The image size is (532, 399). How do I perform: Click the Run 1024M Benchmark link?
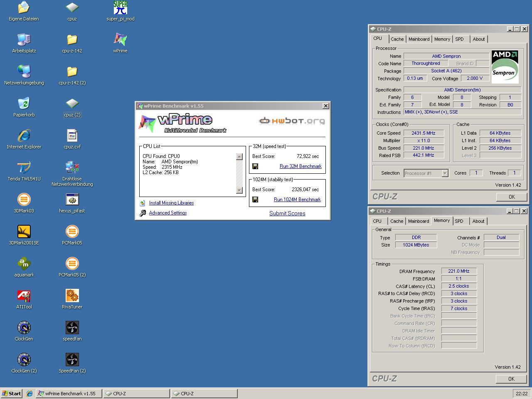click(x=297, y=199)
